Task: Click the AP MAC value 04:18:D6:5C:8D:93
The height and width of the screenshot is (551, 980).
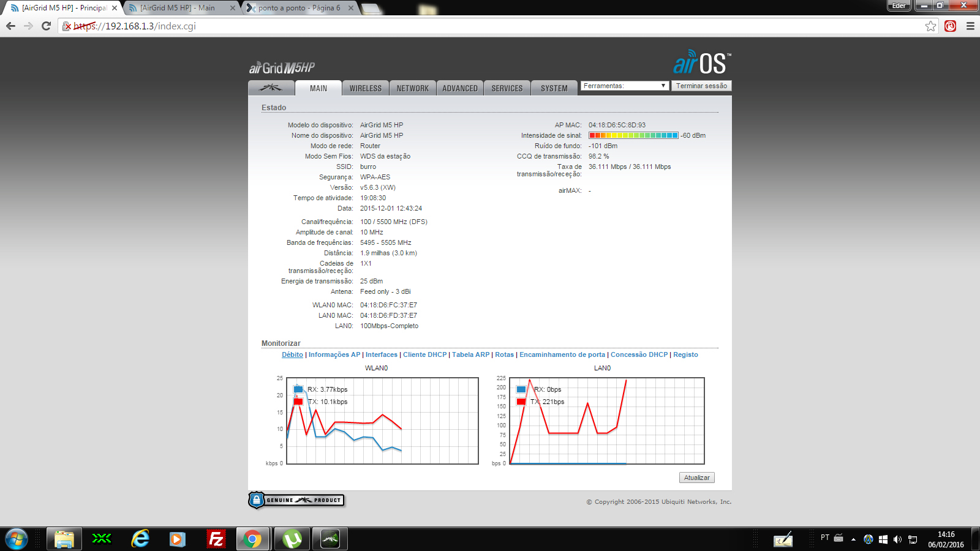Action: (617, 125)
